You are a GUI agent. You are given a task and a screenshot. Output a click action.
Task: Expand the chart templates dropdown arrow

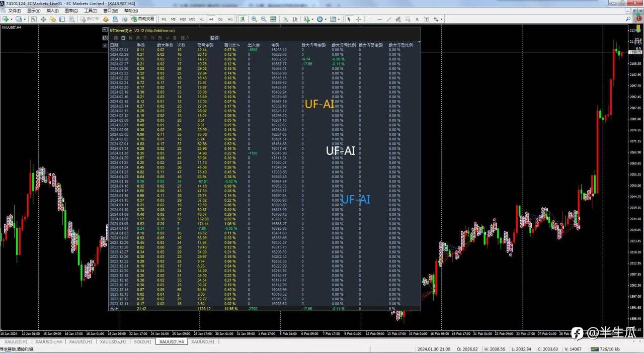[339, 19]
